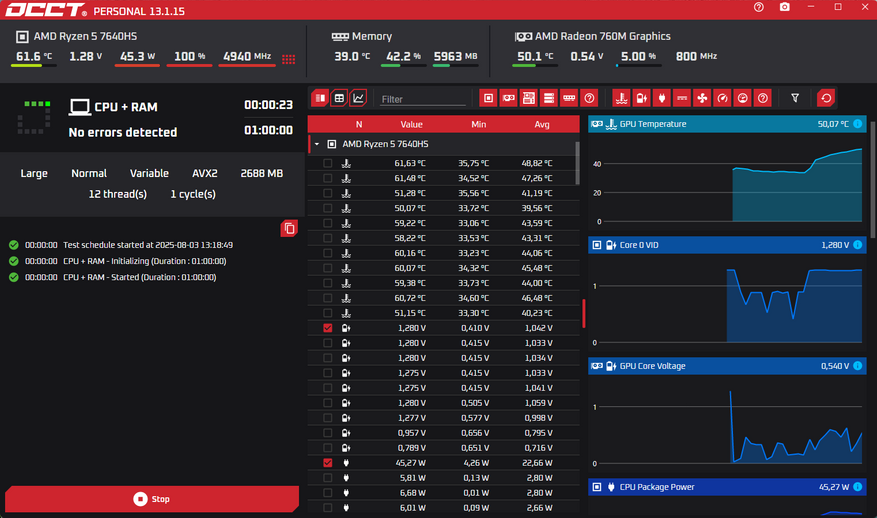Toggle temperature sensor type filter
This screenshot has height=518, width=877.
point(621,98)
